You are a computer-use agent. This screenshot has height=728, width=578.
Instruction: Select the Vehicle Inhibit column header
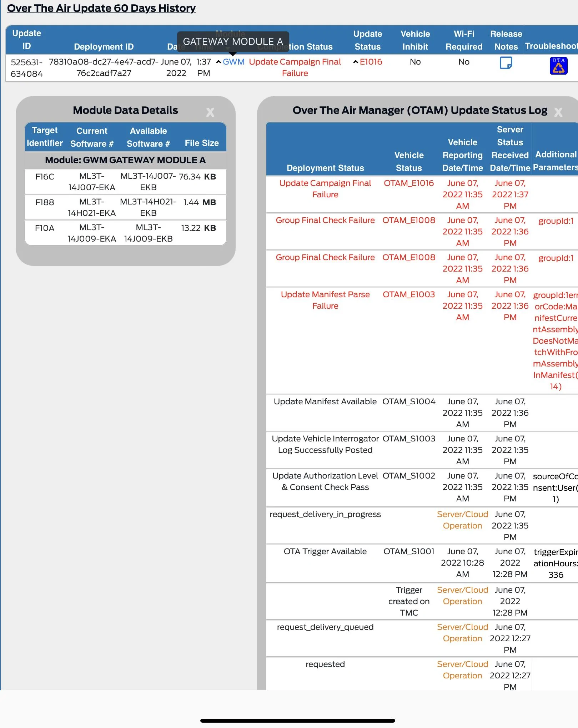coord(415,40)
